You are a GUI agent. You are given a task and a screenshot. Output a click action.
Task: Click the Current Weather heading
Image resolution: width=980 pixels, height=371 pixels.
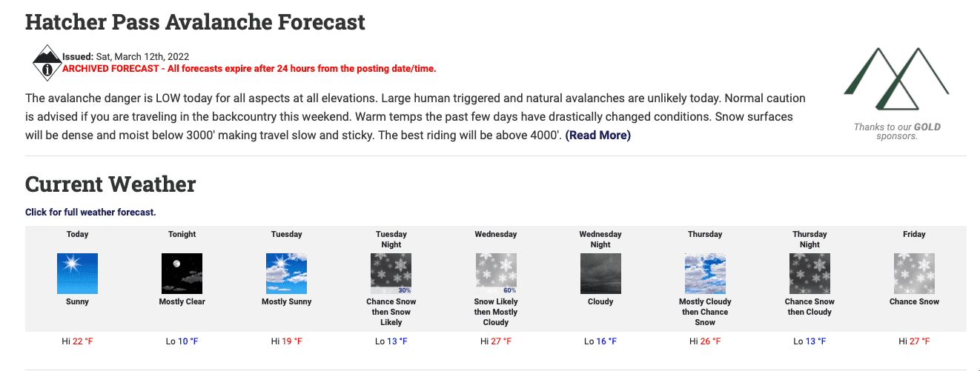pyautogui.click(x=110, y=184)
